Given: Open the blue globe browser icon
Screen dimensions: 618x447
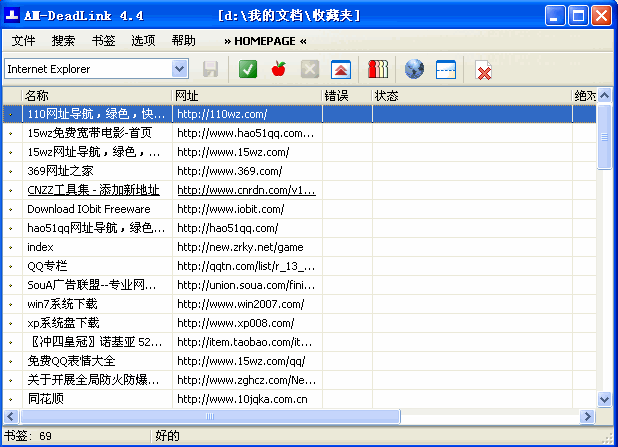Looking at the screenshot, I should [x=414, y=69].
